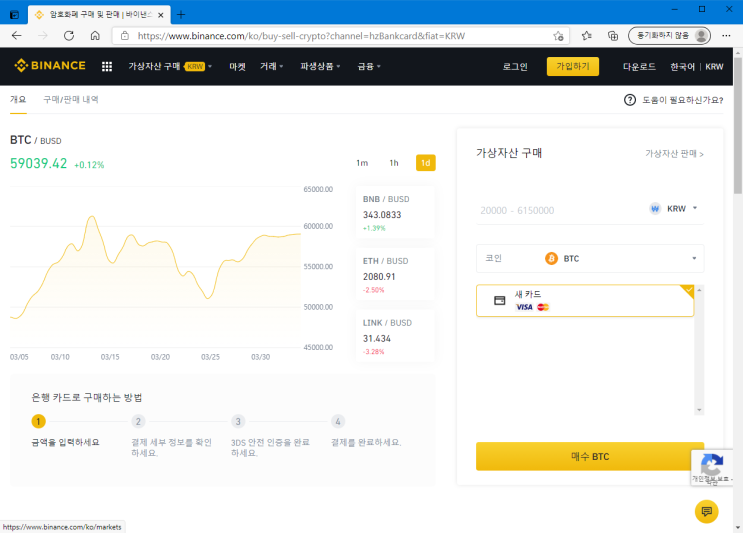Image resolution: width=743 pixels, height=533 pixels.
Task: Expand the 가상자산 구매 menu
Action: pyautogui.click(x=170, y=66)
